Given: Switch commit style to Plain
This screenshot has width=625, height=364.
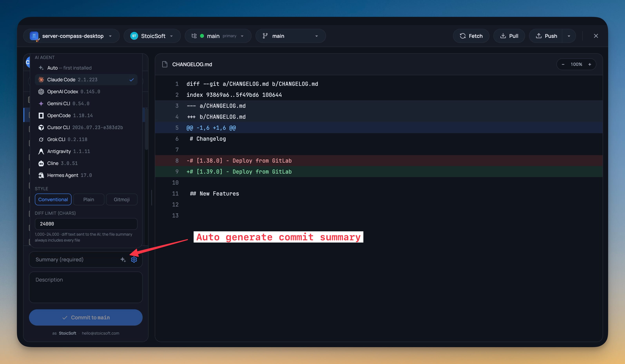Looking at the screenshot, I should 89,200.
